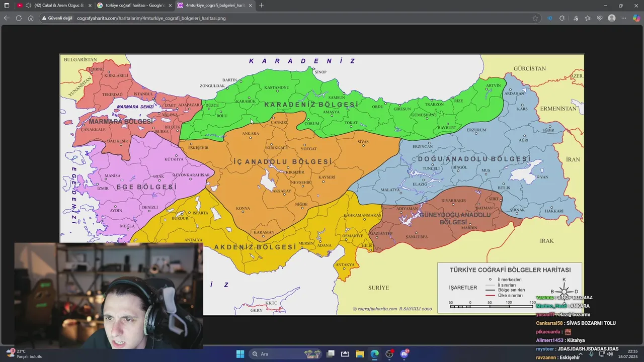This screenshot has width=644, height=362.
Task: Open browser essentials heart icon
Action: pyautogui.click(x=600, y=18)
